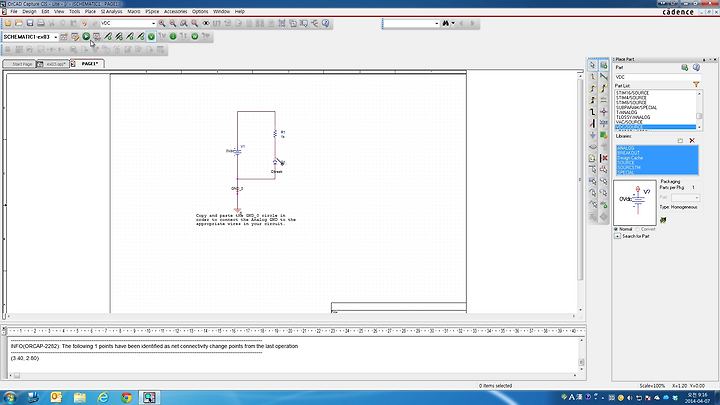Image resolution: width=720 pixels, height=405 pixels.
Task: Select the ANALOG library
Action: point(625,148)
